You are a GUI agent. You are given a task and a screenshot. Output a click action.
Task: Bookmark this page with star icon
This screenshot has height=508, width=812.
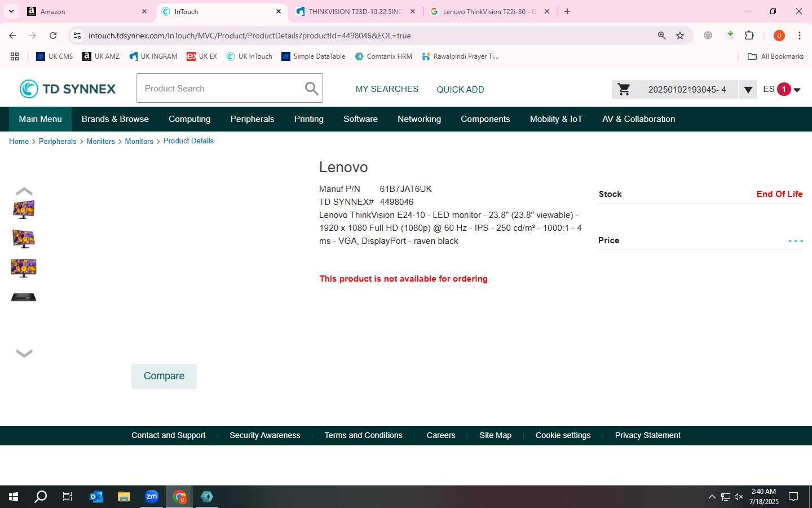[x=680, y=36]
